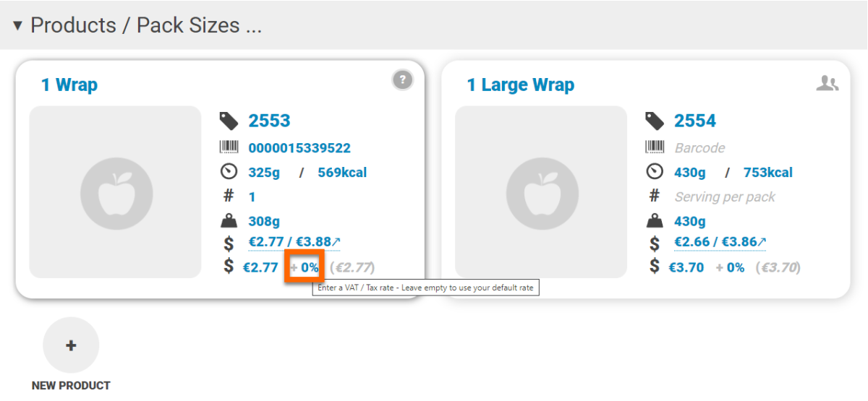The width and height of the screenshot is (868, 401).
Task: Select the 1 Large Wrap placeholder image
Action: tap(541, 192)
